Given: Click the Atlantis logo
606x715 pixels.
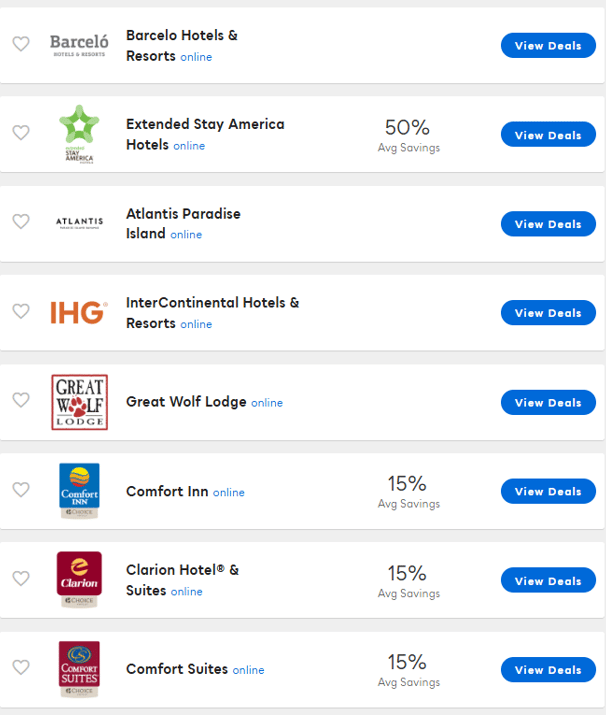Looking at the screenshot, I should (79, 223).
